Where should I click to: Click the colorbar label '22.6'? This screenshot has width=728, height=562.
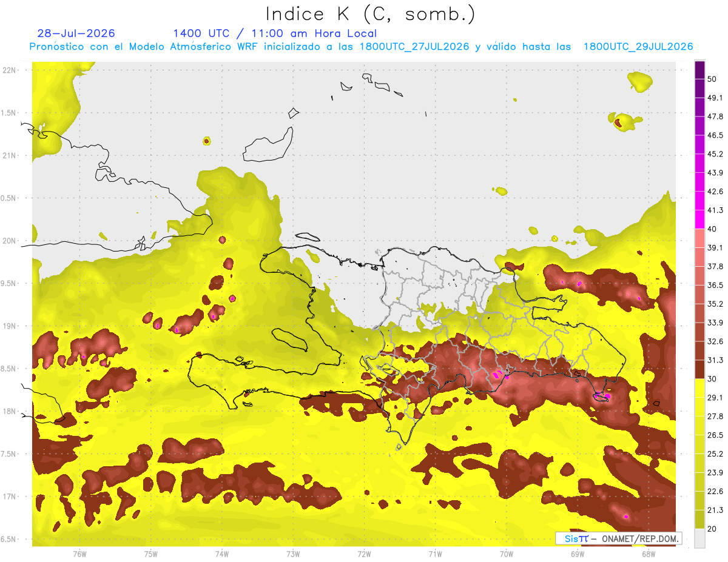point(715,492)
